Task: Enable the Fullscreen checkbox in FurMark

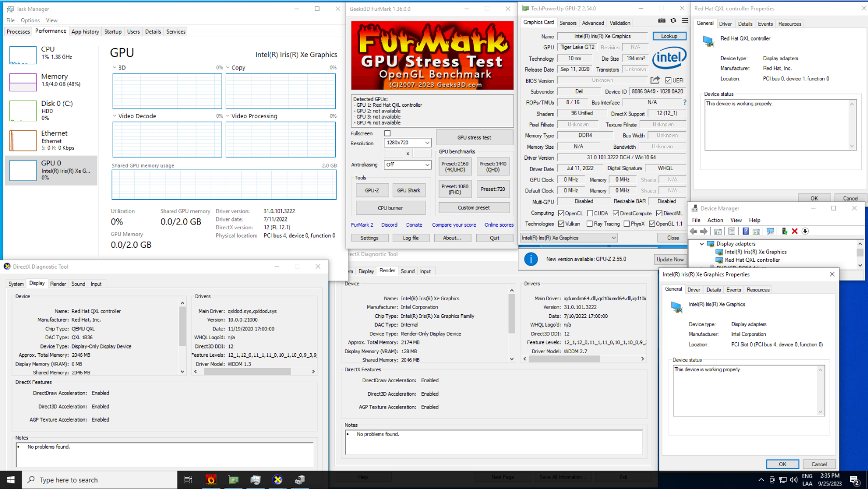Action: pos(387,133)
